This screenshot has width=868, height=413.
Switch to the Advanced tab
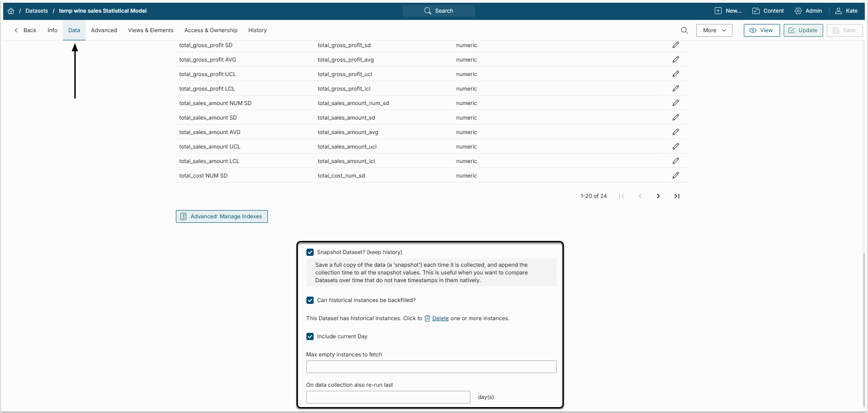104,30
